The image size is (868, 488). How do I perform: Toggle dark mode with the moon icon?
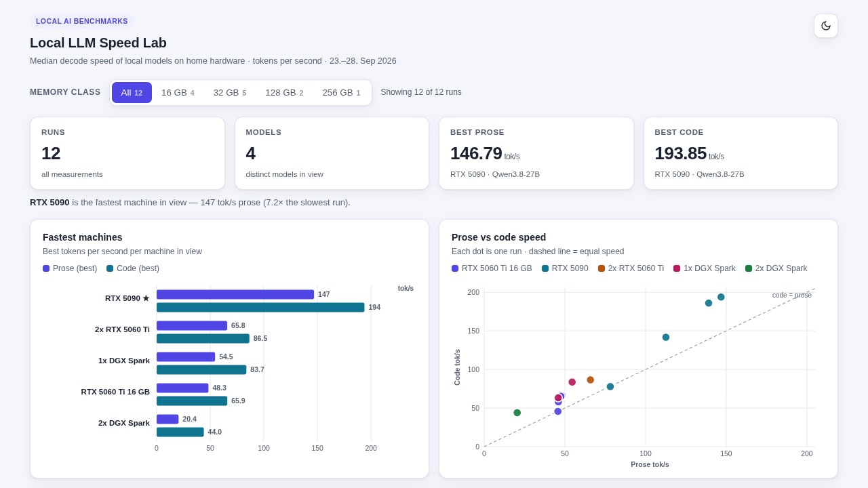tap(826, 26)
